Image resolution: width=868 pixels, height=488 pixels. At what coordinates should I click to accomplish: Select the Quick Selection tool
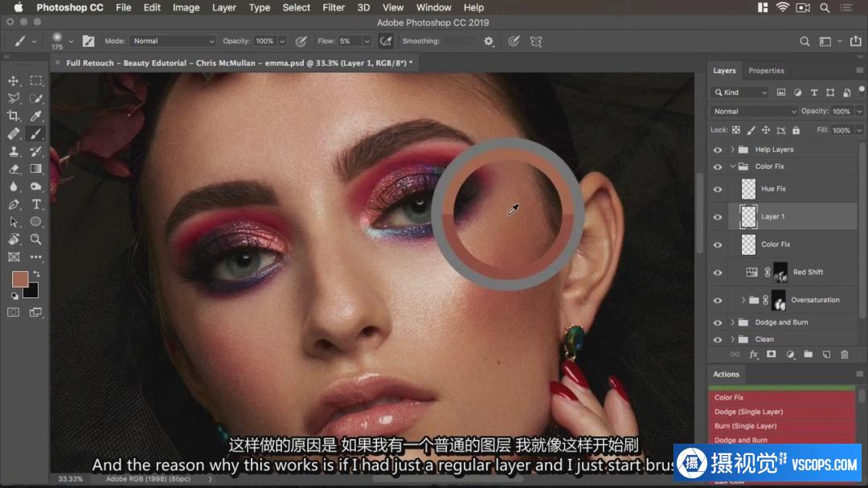pos(36,99)
